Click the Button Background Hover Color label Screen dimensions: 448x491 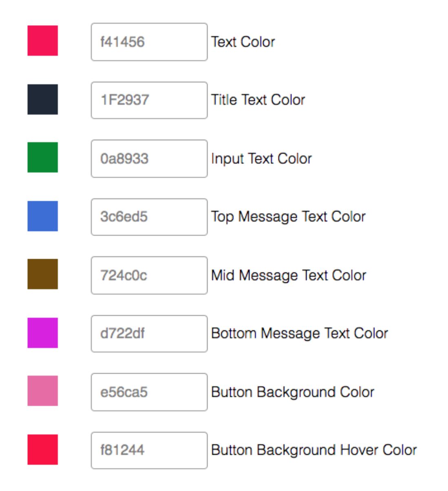click(314, 450)
